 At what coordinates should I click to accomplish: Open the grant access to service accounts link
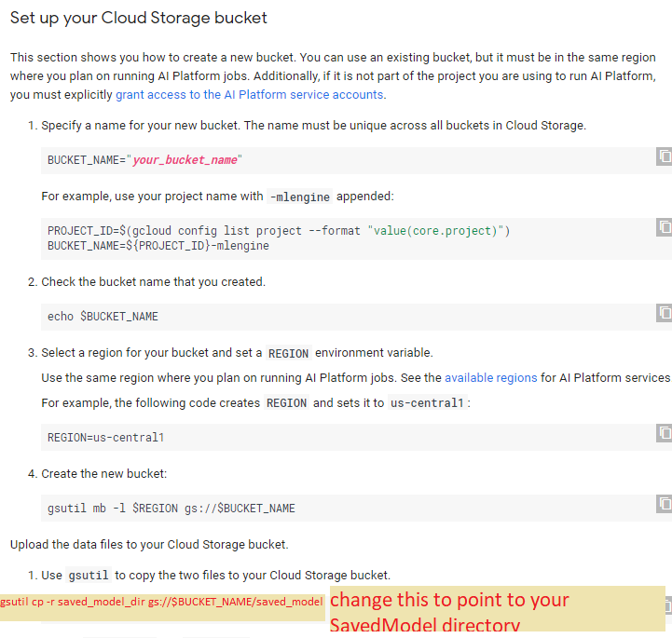(x=249, y=95)
